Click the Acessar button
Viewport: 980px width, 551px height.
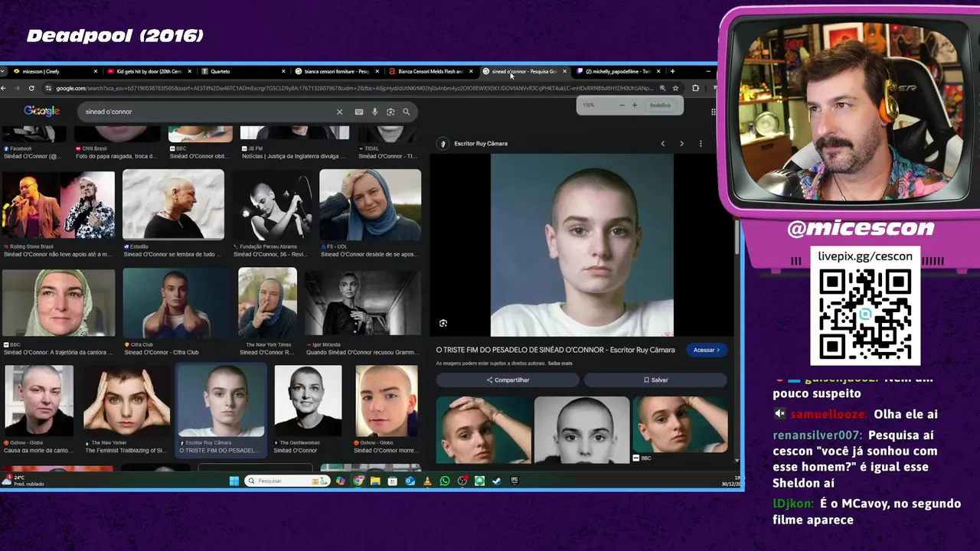pyautogui.click(x=706, y=350)
